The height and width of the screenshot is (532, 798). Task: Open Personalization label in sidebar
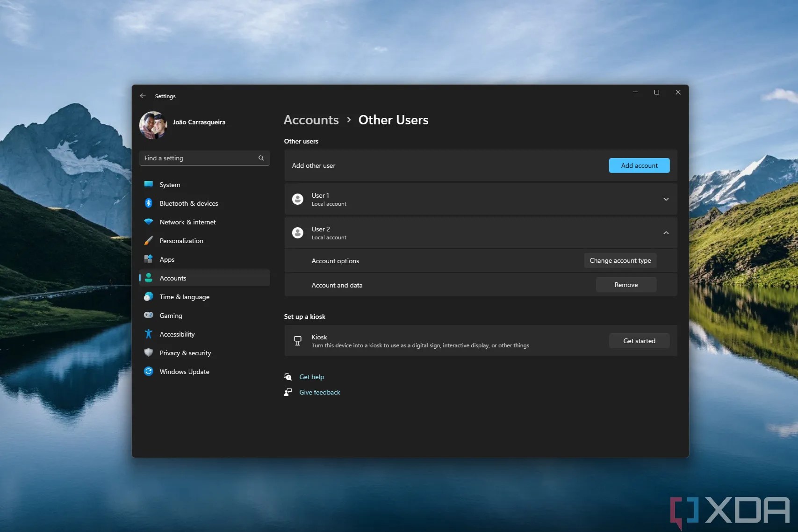(181, 241)
